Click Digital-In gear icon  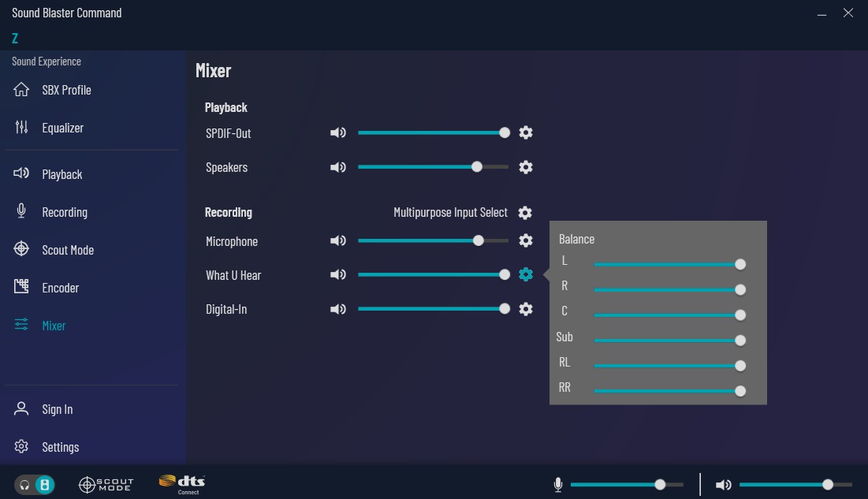526,309
